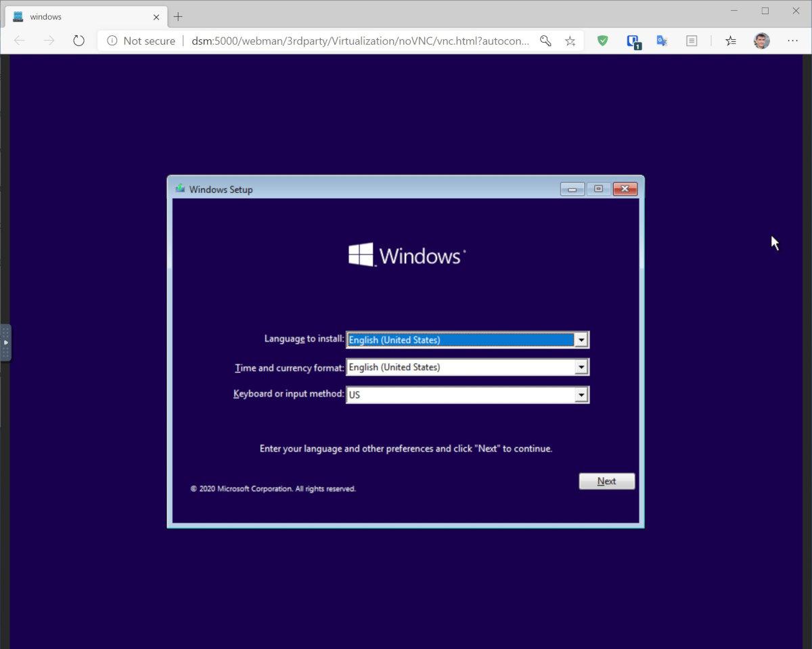
Task: Expand the Time and currency format dropdown
Action: [x=581, y=367]
